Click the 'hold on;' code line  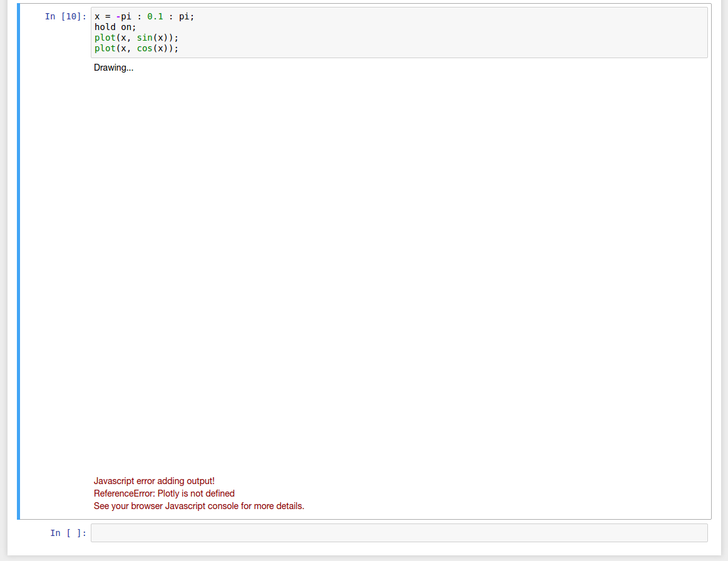pyautogui.click(x=115, y=28)
